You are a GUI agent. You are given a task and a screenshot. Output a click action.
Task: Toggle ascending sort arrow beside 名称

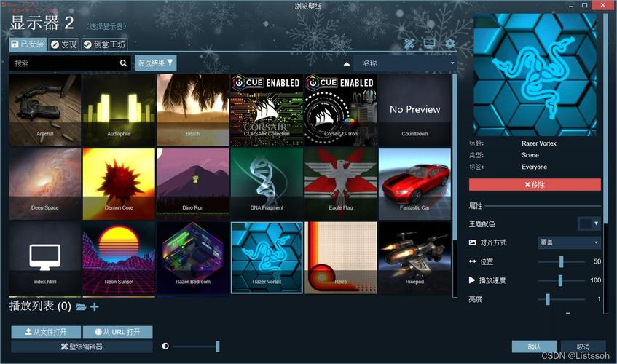(x=347, y=63)
